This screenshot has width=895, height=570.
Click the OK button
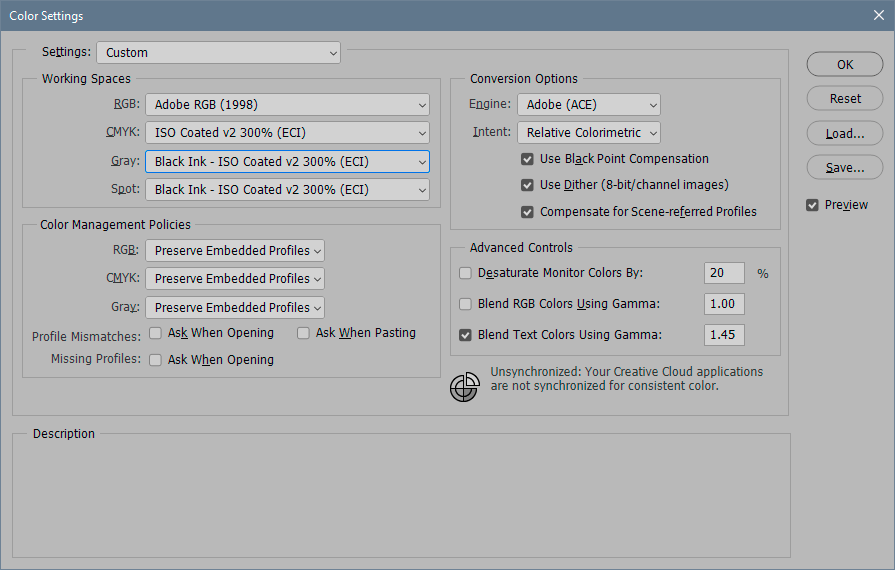pos(845,64)
